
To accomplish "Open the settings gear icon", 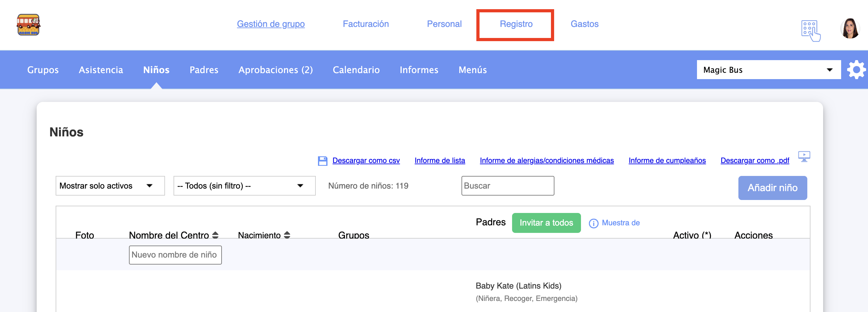I will (856, 70).
